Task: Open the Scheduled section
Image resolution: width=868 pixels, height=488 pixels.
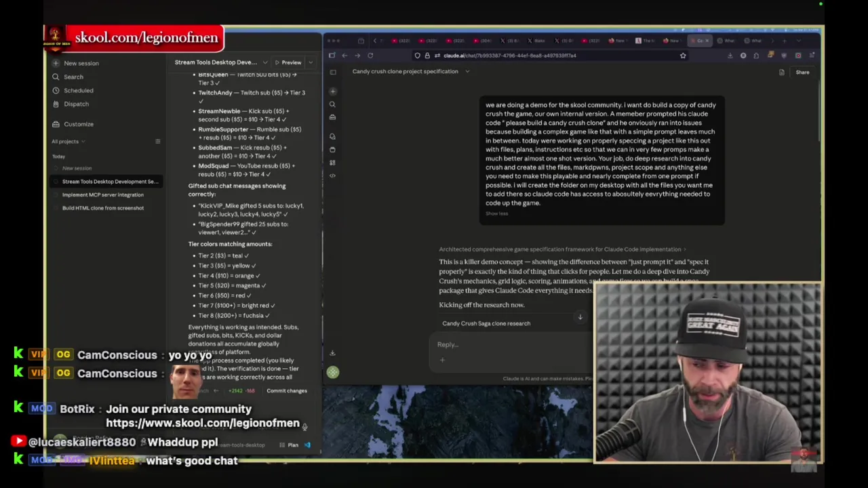Action: tap(73, 90)
